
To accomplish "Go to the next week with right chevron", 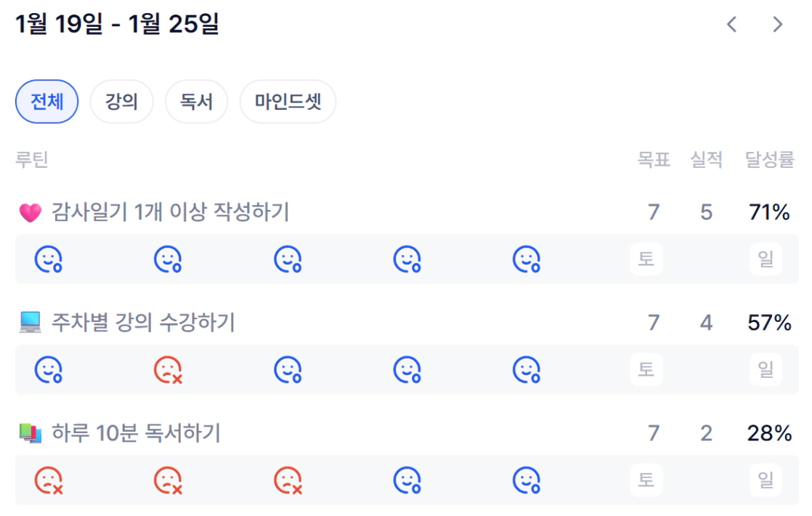I will 778,25.
